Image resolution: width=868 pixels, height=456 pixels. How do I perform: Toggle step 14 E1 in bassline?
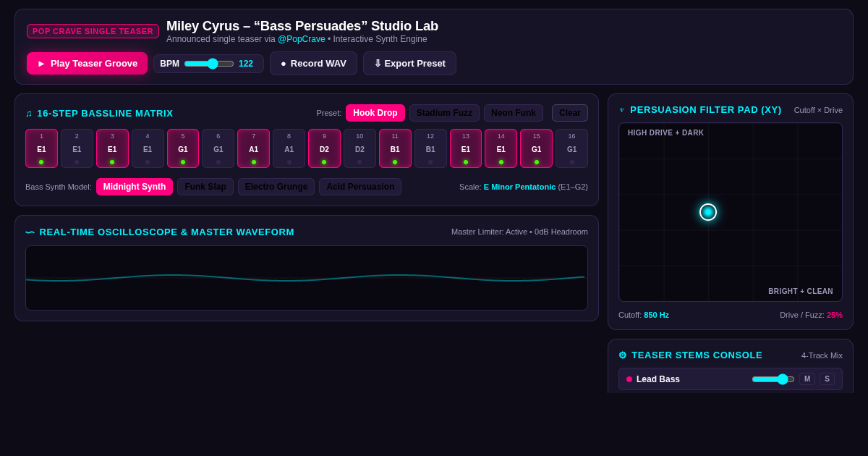pyautogui.click(x=501, y=148)
